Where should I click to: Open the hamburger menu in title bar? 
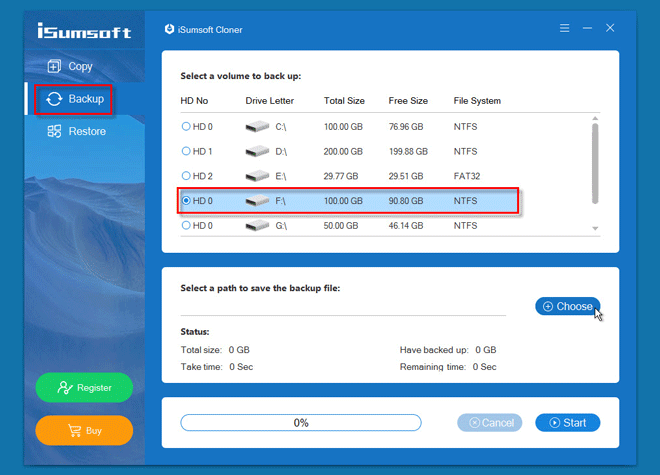click(564, 28)
